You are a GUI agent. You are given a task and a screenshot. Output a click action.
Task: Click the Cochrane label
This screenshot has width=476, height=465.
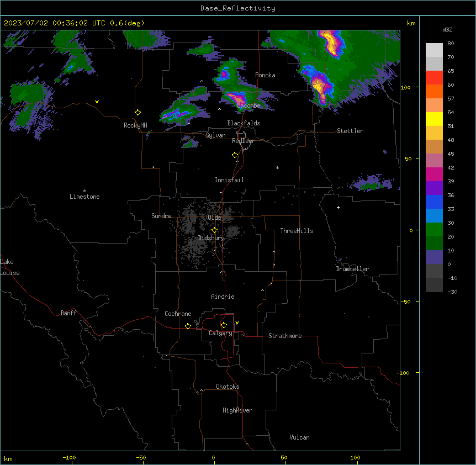coord(178,314)
